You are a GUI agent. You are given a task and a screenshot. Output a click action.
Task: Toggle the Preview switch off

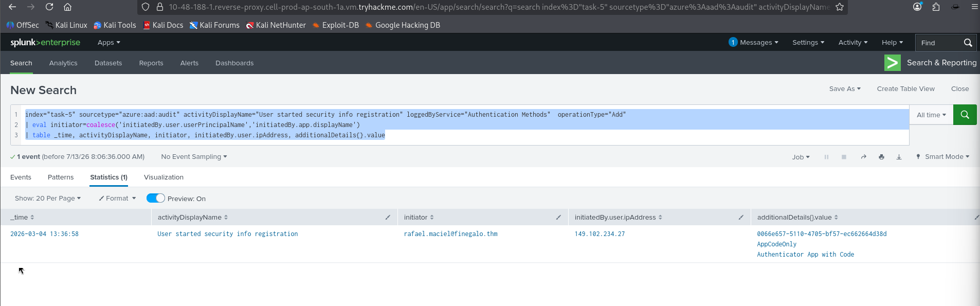click(155, 199)
